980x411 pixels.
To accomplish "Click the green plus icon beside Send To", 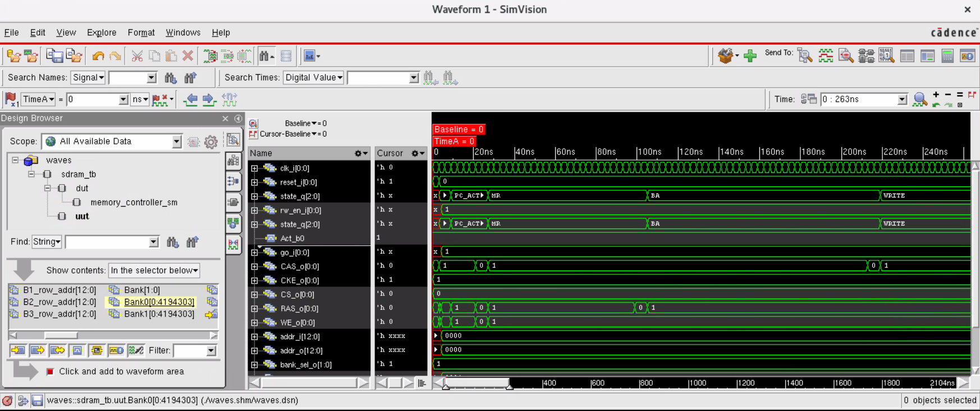I will [x=750, y=56].
